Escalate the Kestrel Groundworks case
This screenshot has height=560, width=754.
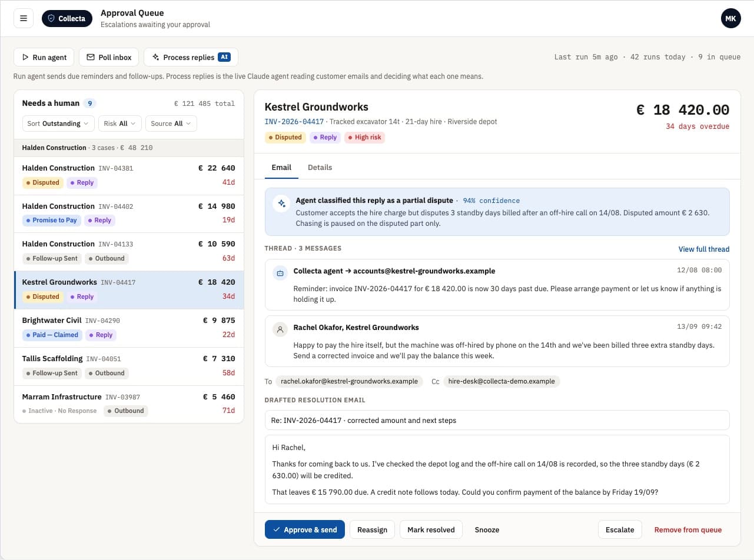(620, 529)
